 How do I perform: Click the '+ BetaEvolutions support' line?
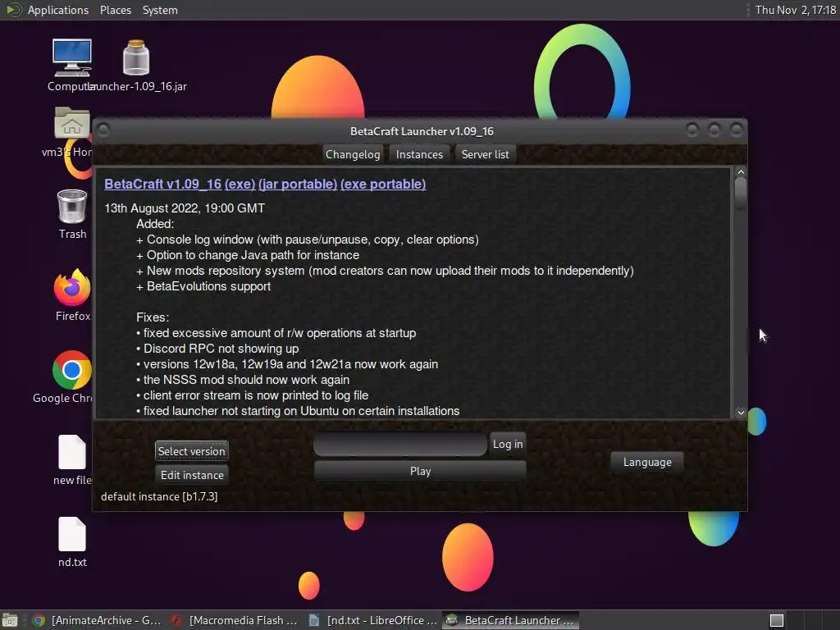[x=203, y=286]
